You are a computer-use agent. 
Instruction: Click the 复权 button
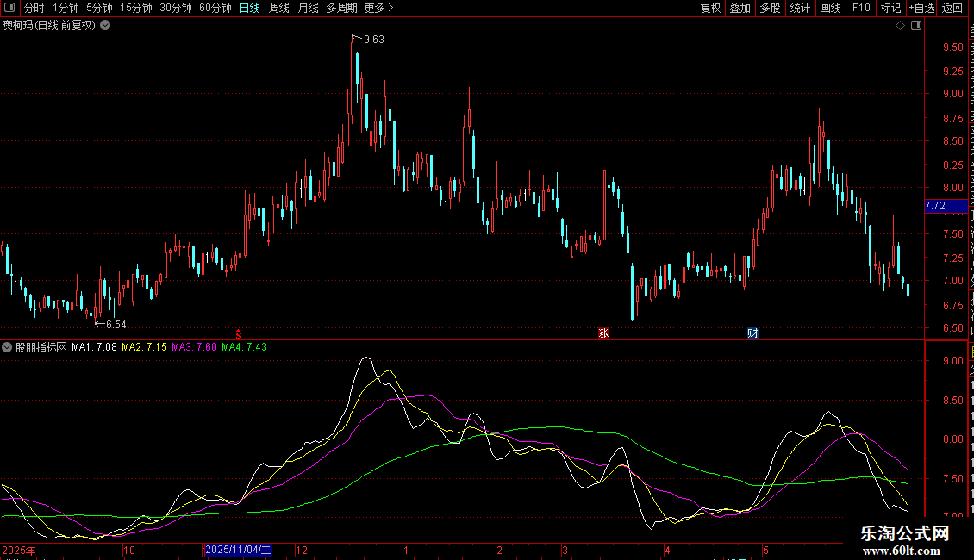tap(710, 8)
